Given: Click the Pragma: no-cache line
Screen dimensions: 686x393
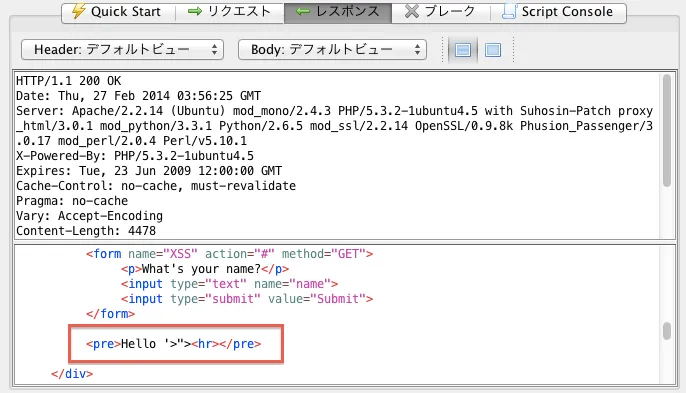Looking at the screenshot, I should pos(72,201).
